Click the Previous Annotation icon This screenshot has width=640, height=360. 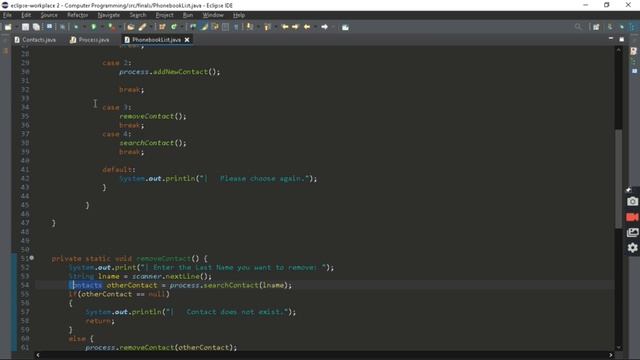pos(267,27)
